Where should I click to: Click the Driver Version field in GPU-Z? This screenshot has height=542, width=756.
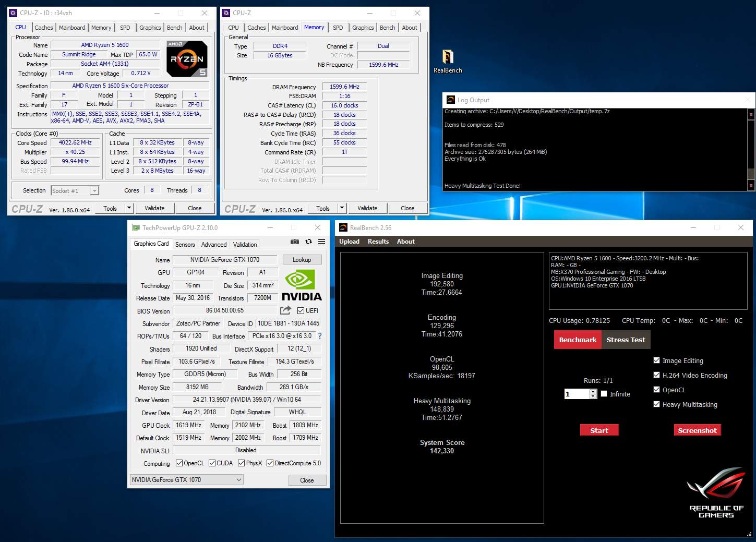tap(247, 400)
